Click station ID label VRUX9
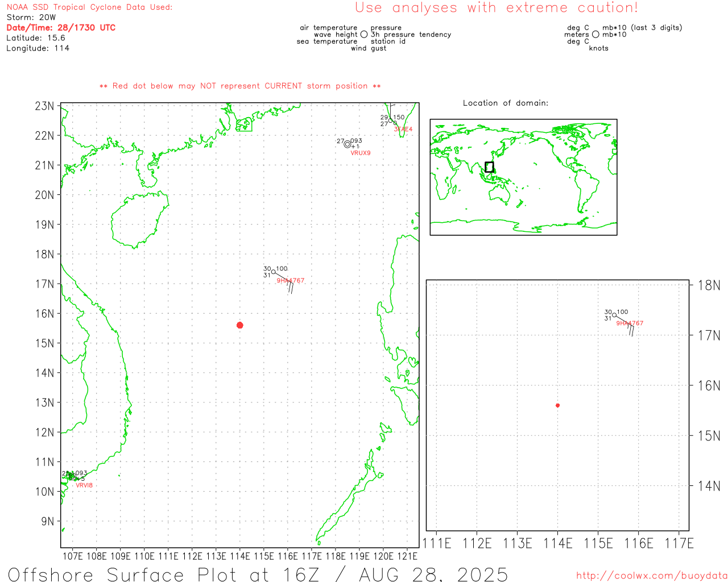The width and height of the screenshot is (728, 582). click(361, 153)
